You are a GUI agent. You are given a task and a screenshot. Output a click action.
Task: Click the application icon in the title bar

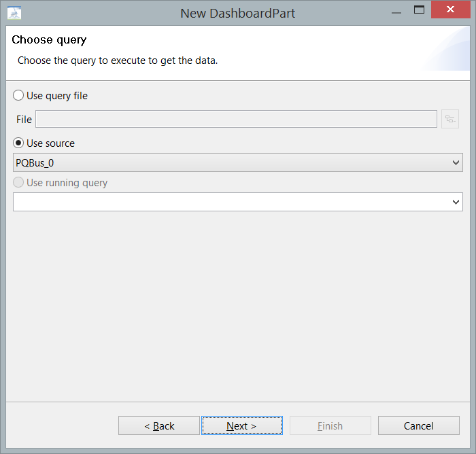pos(14,12)
